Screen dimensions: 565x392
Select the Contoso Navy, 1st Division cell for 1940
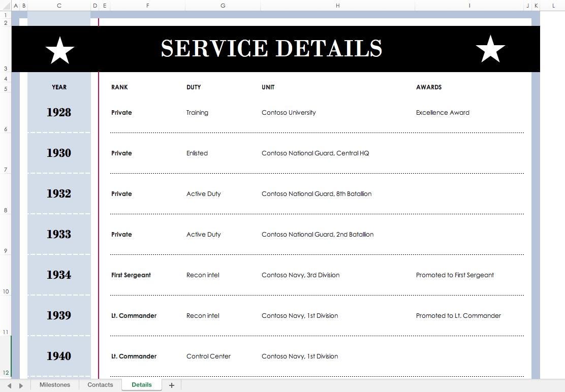(x=300, y=356)
